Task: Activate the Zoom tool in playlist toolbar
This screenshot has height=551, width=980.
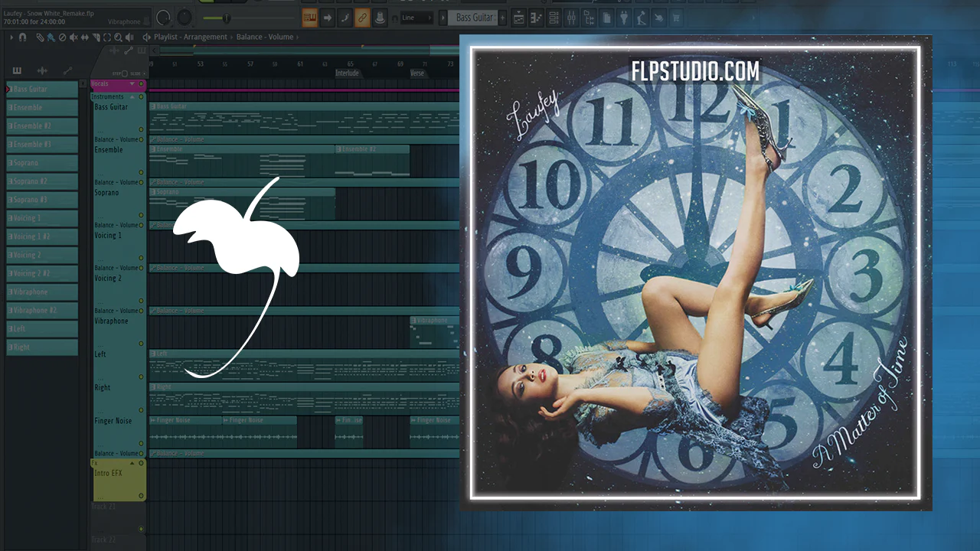Action: click(119, 37)
